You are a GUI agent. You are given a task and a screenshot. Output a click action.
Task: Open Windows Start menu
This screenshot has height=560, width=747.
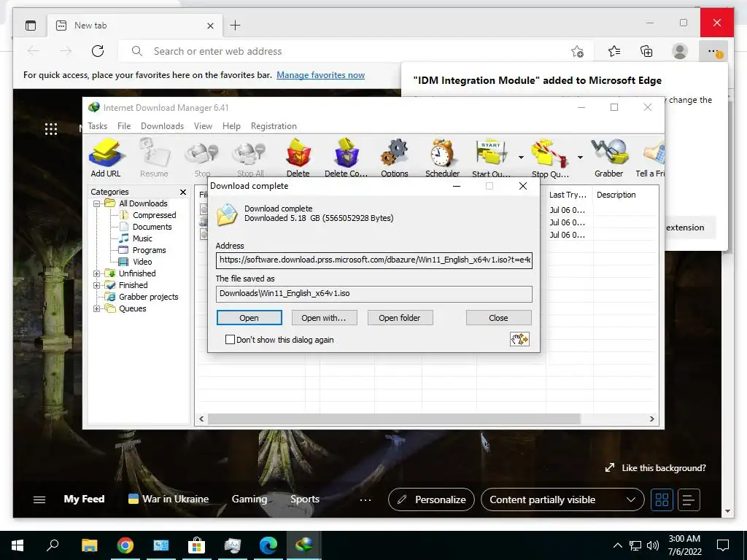[x=18, y=545]
